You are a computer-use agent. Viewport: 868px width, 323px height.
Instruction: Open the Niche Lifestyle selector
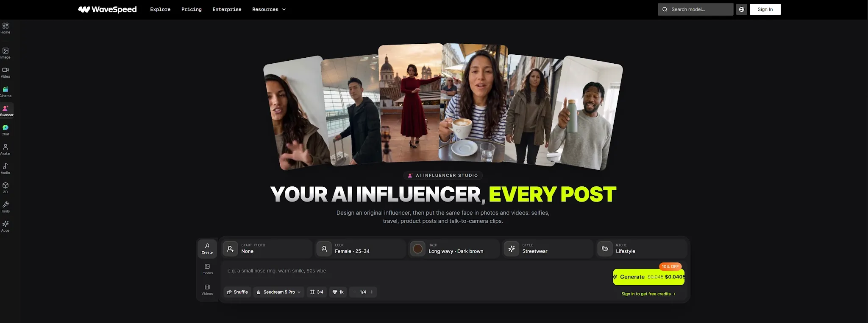[x=642, y=249]
